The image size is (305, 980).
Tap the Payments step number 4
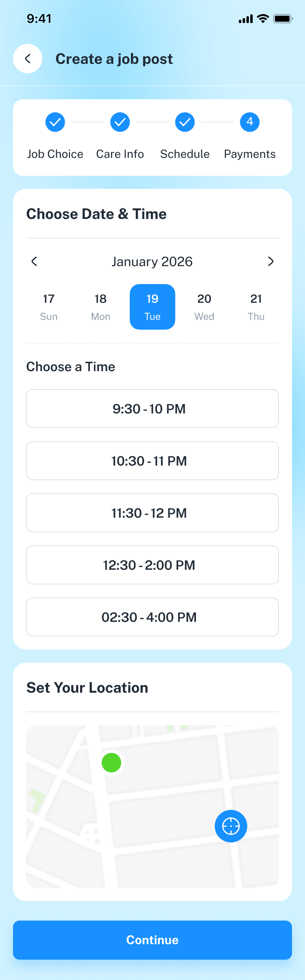[250, 122]
